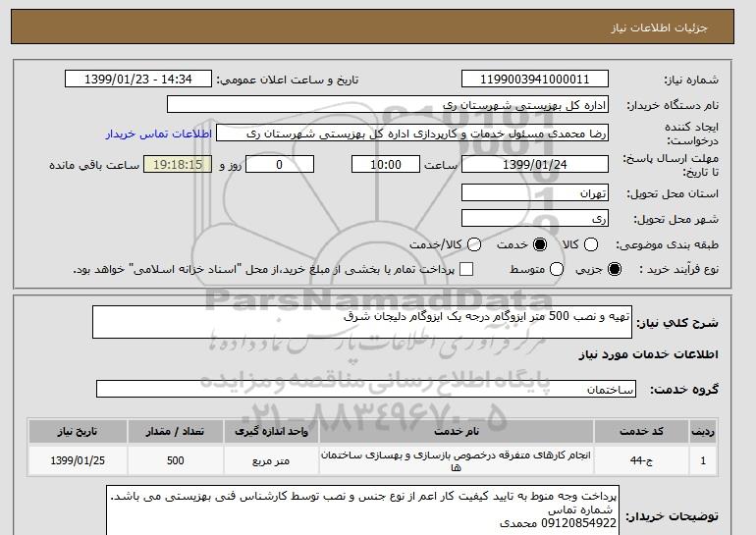This screenshot has height=535, width=756.
Task: Click the remaining time field 19:18:15
Action: tap(178, 164)
